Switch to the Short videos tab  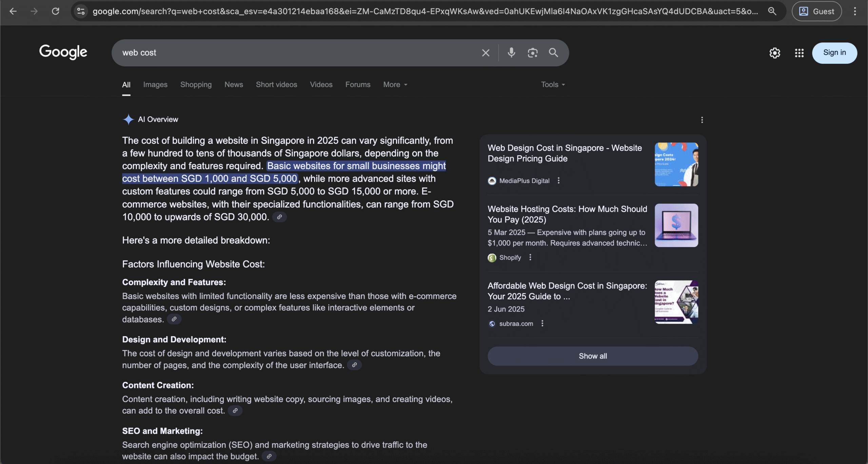pos(276,85)
